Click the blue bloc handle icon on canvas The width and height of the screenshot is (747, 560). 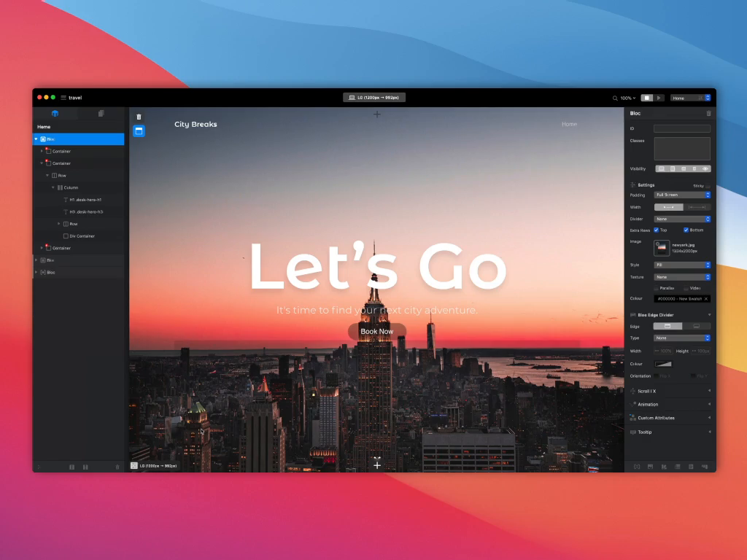[x=139, y=131]
